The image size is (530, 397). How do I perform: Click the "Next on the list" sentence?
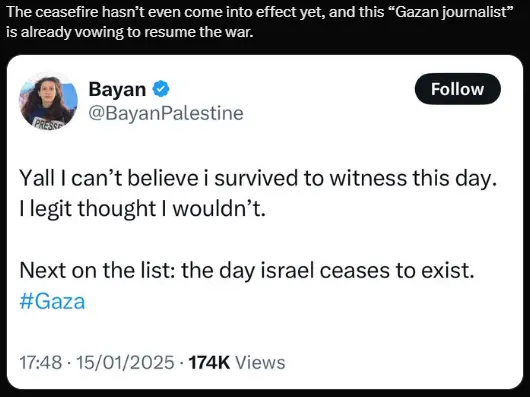point(247,271)
